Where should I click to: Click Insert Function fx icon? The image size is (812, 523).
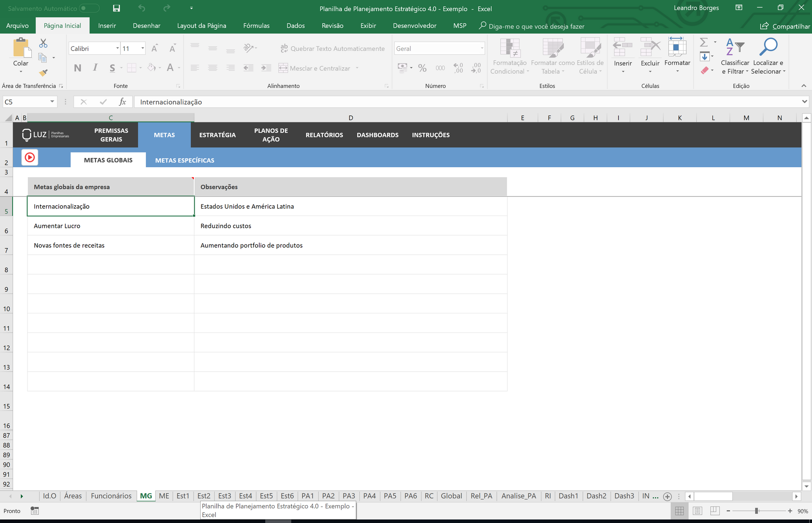(123, 102)
